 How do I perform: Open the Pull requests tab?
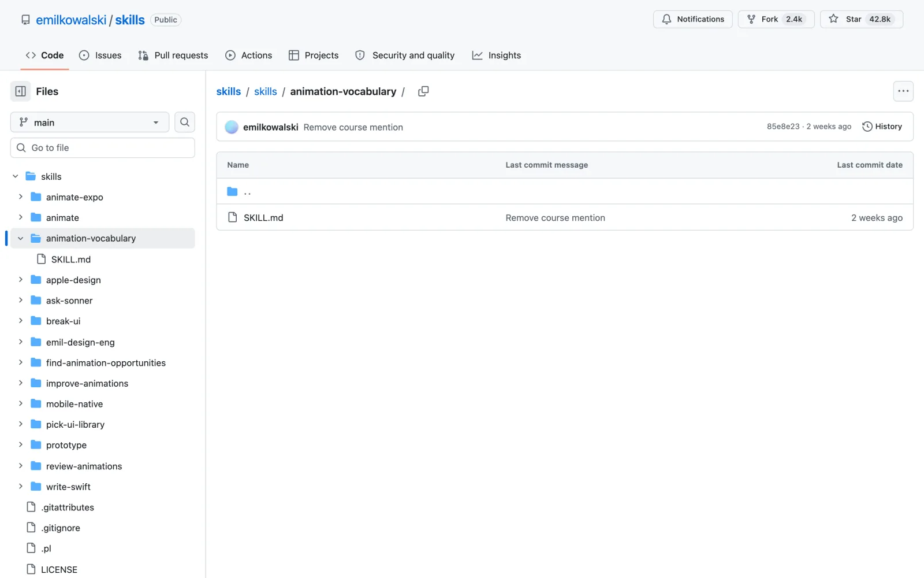[173, 55]
